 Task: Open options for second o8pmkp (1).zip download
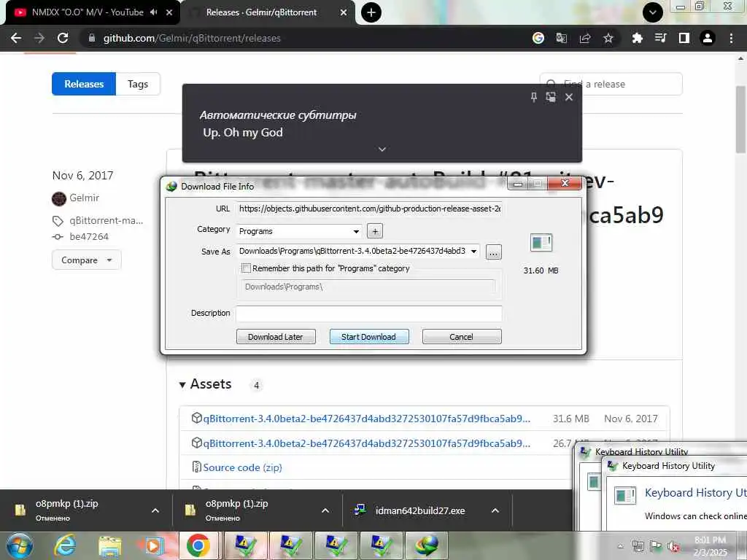point(325,510)
